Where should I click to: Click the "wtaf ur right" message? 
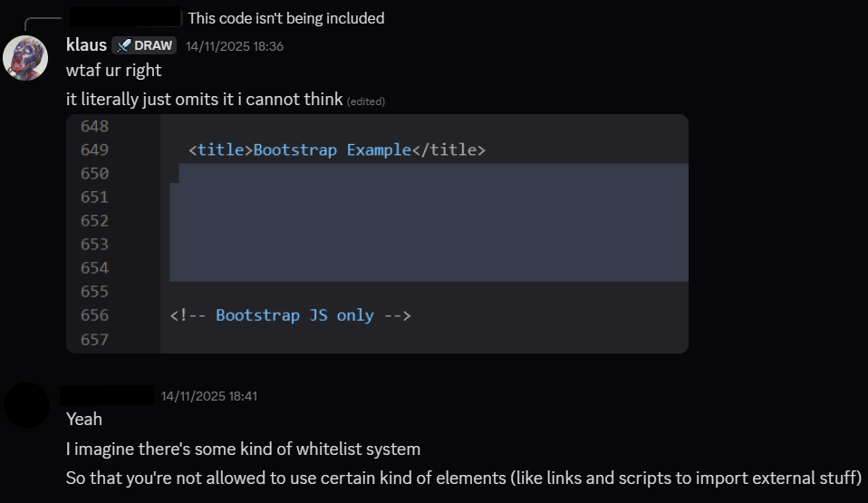114,71
